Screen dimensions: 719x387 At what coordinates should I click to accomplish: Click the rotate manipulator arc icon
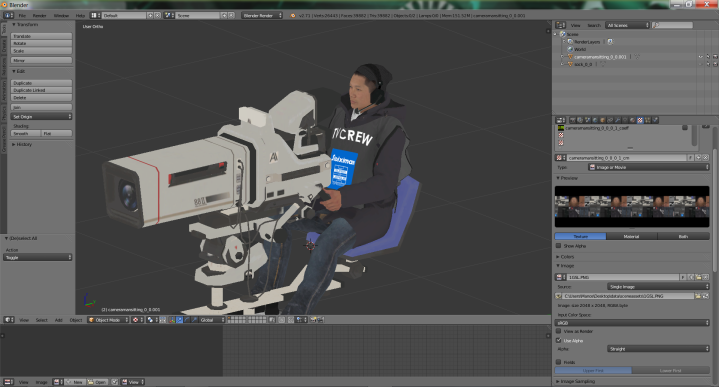pos(187,320)
